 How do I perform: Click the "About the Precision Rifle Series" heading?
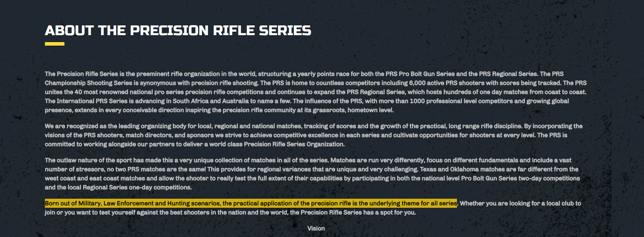178,31
